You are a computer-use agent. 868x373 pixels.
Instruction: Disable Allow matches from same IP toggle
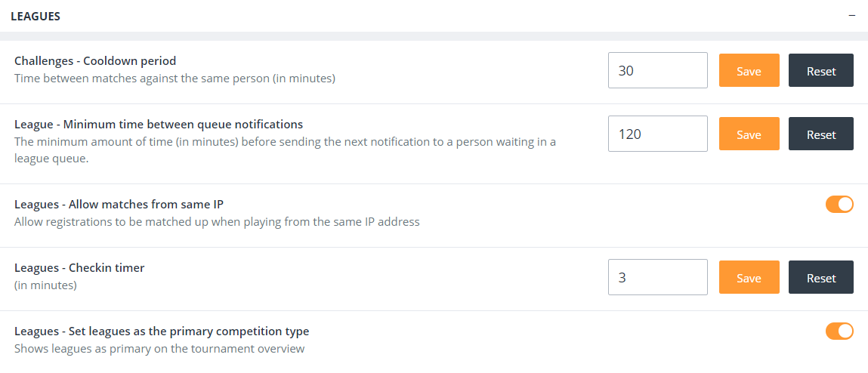click(x=839, y=204)
